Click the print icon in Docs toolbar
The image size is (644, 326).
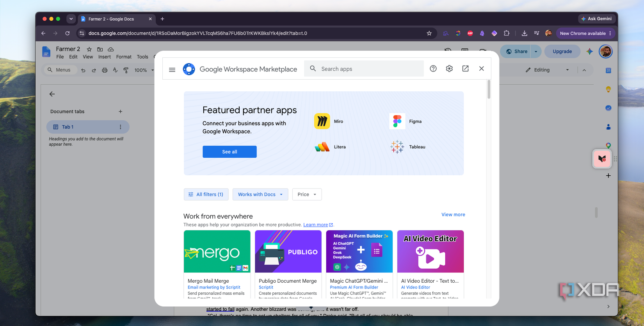click(x=105, y=70)
